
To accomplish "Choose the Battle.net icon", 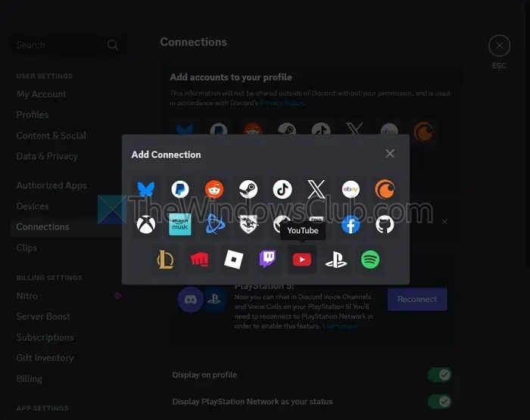I will point(214,224).
